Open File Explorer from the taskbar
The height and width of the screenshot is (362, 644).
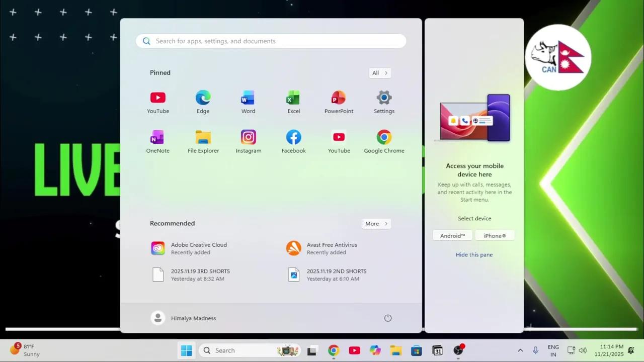click(395, 350)
